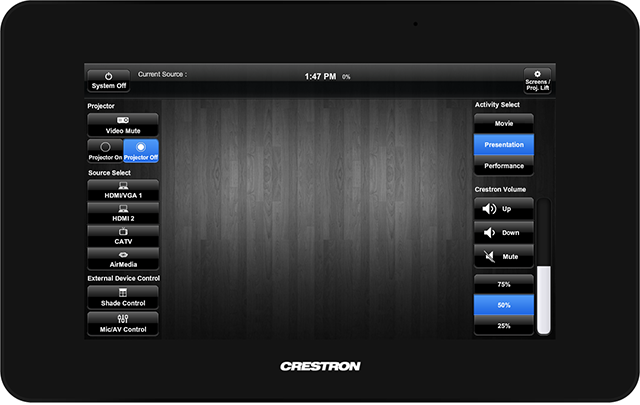The image size is (640, 405).
Task: Open Screens / Proj. Lift settings
Action: point(537,81)
